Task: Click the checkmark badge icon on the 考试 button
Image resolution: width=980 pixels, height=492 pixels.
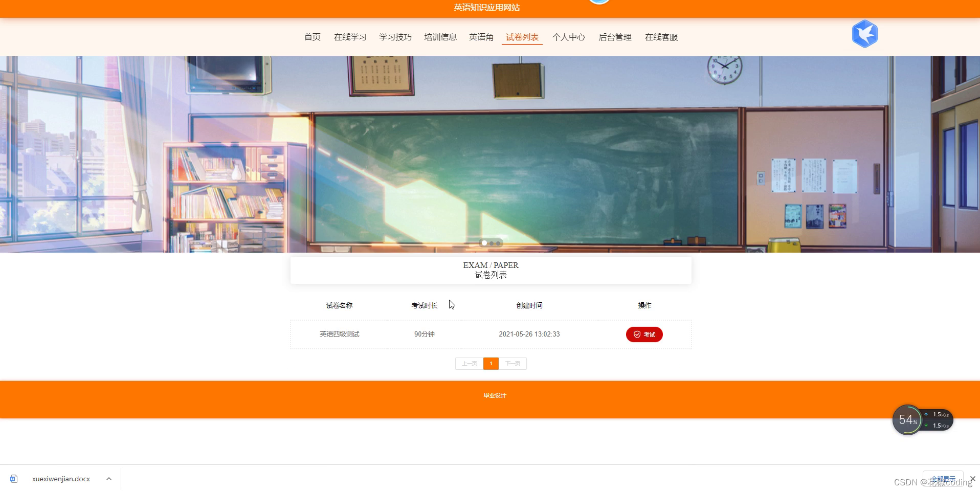Action: [x=636, y=334]
